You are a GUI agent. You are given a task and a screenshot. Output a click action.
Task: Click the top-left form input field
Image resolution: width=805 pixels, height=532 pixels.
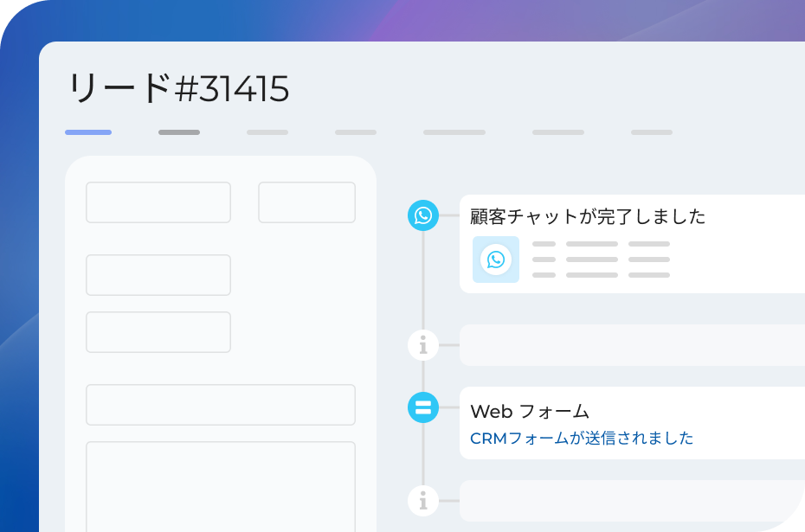coord(158,202)
